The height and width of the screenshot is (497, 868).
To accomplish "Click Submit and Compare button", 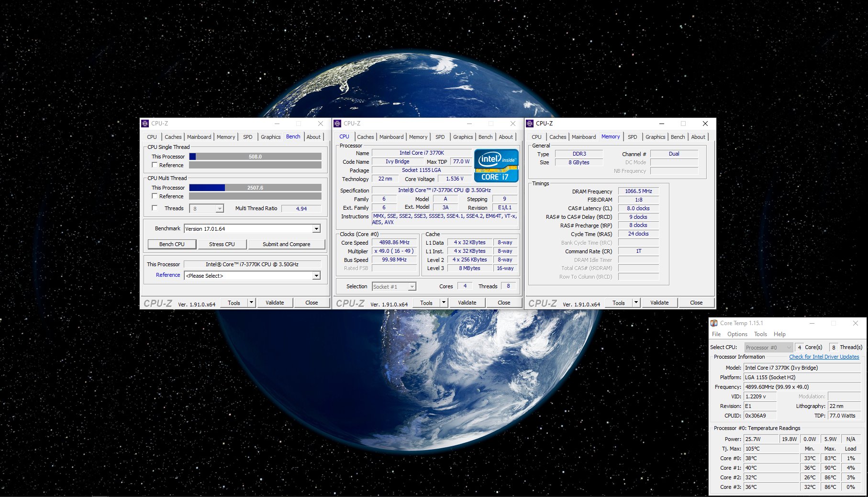I will click(286, 244).
